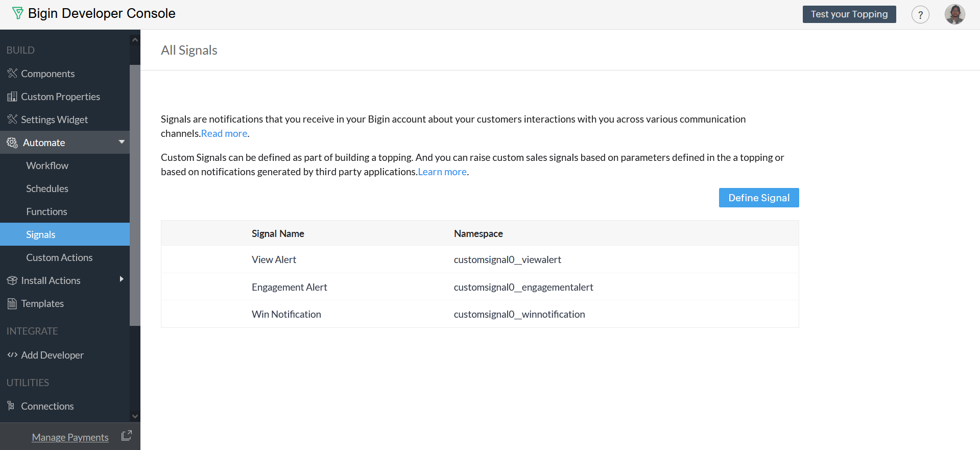Click the Bigin logo icon
The width and height of the screenshot is (980, 450).
[17, 13]
